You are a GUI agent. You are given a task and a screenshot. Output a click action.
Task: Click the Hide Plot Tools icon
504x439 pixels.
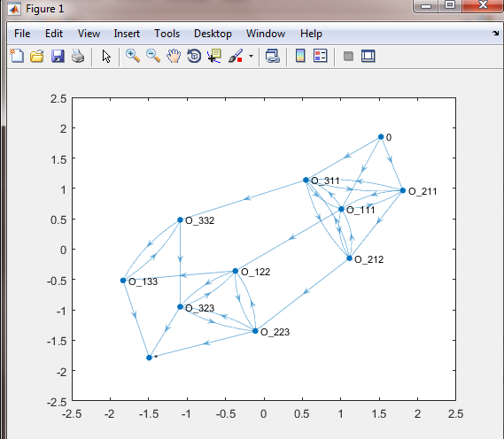click(x=348, y=56)
